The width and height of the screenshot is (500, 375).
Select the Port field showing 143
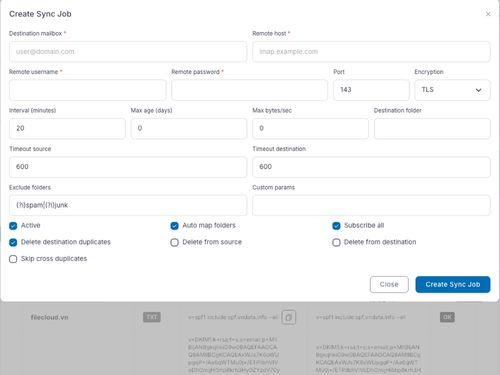[x=371, y=90]
